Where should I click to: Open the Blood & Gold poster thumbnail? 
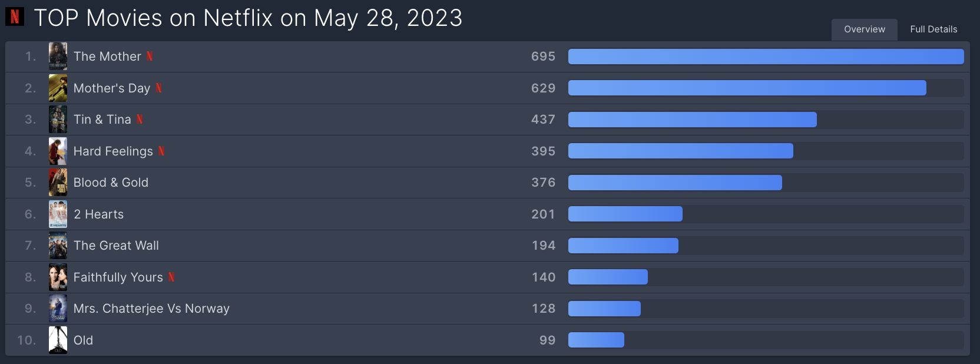pyautogui.click(x=58, y=183)
